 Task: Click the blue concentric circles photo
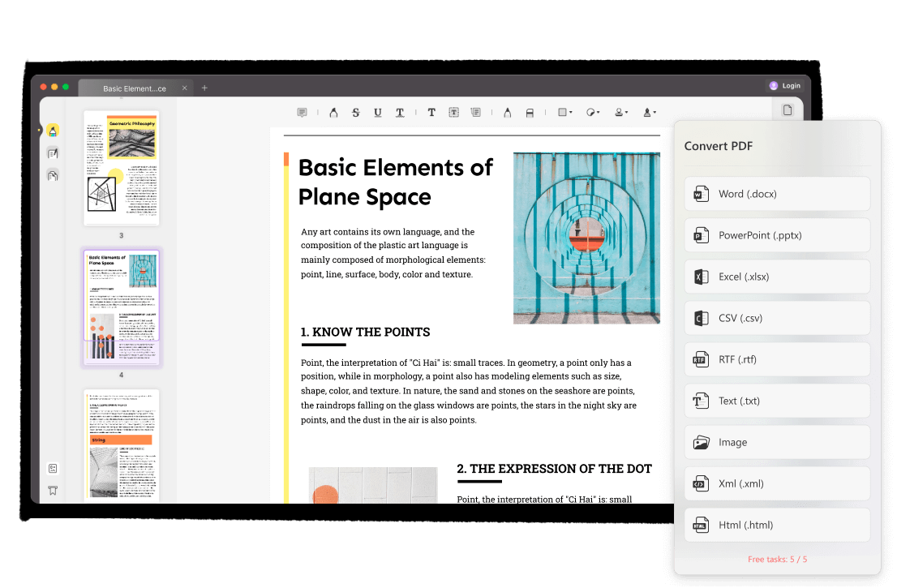click(586, 238)
